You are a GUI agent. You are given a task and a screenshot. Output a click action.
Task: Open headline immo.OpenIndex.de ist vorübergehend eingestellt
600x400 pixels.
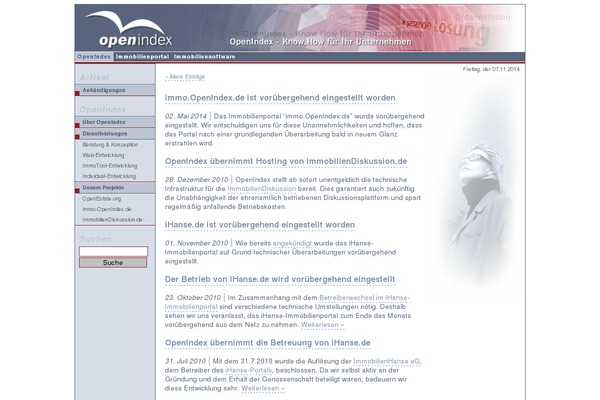(x=280, y=98)
